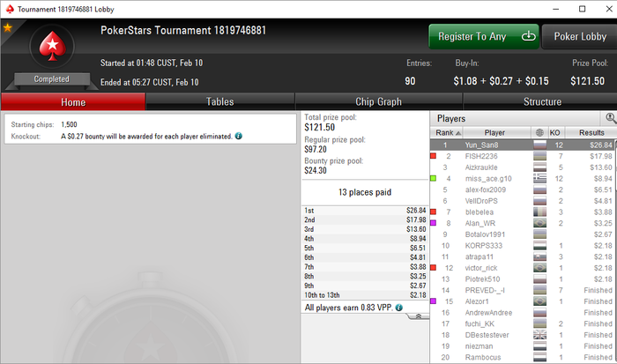
Task: Open the Structure tab
Action: click(542, 102)
